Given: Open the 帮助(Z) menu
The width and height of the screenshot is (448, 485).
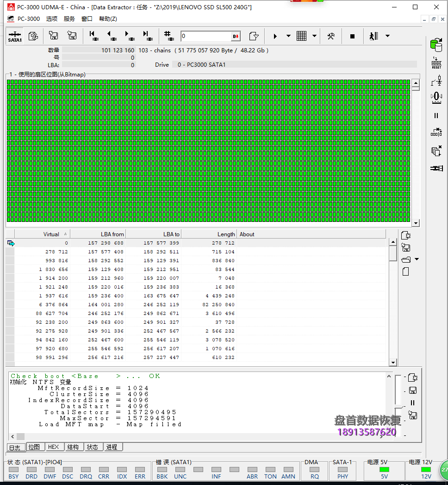Looking at the screenshot, I should pos(108,19).
